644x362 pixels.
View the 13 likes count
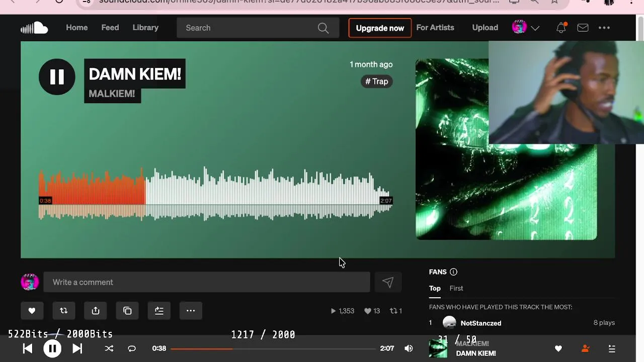372,311
